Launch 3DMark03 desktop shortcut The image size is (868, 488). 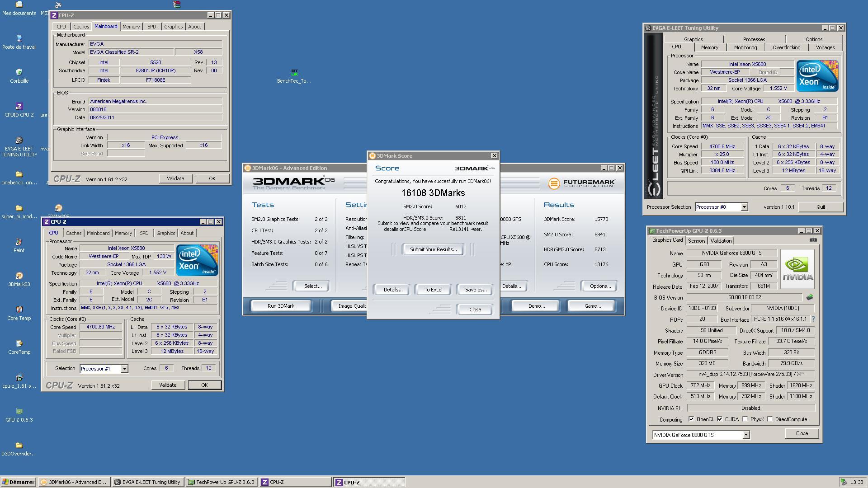click(x=19, y=280)
